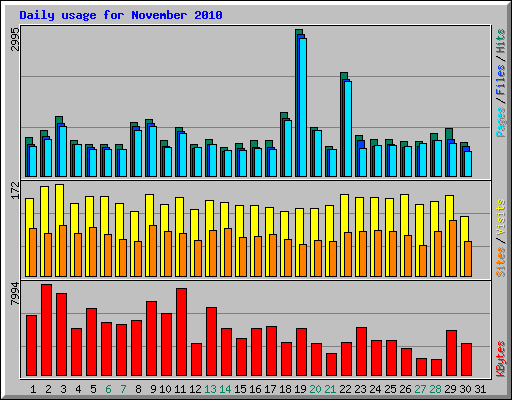Click day 2 on the x-axis

[48, 389]
